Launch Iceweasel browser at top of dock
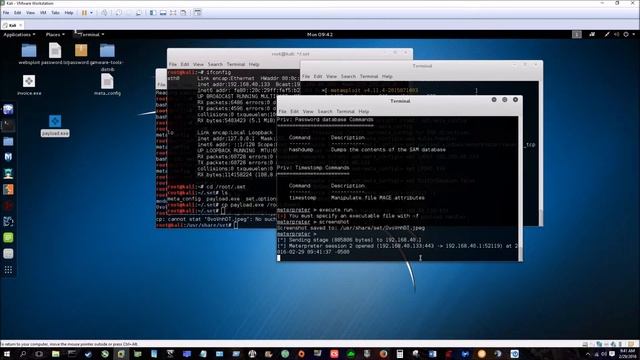 click(x=8, y=109)
